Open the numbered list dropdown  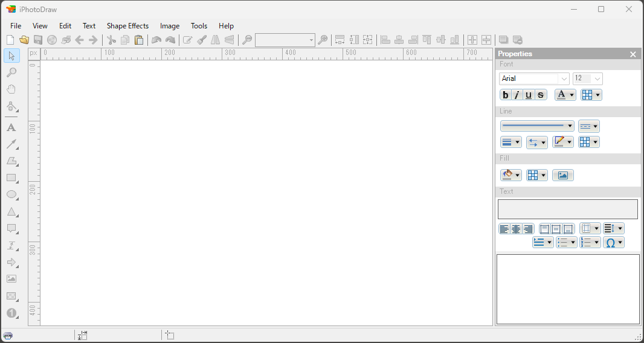(x=590, y=242)
